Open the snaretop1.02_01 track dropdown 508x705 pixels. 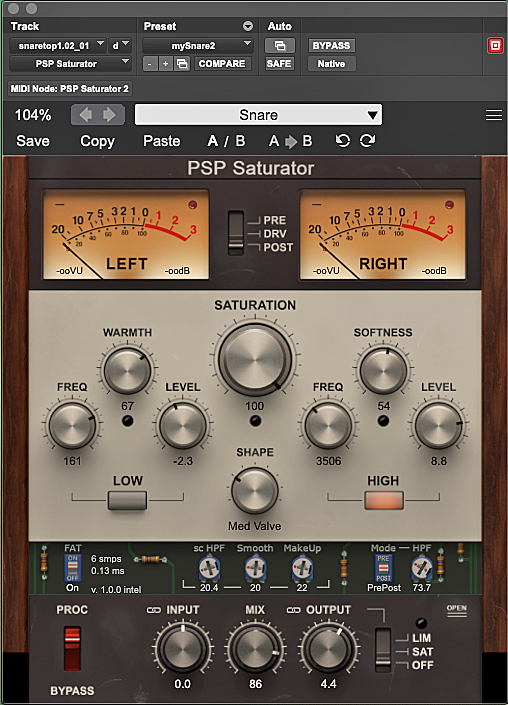pos(58,45)
